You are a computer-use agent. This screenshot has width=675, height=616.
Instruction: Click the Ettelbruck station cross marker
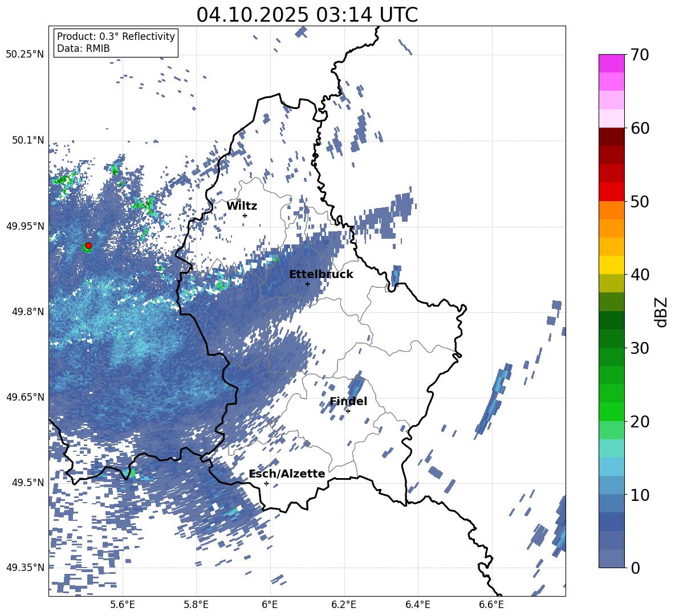tap(307, 284)
